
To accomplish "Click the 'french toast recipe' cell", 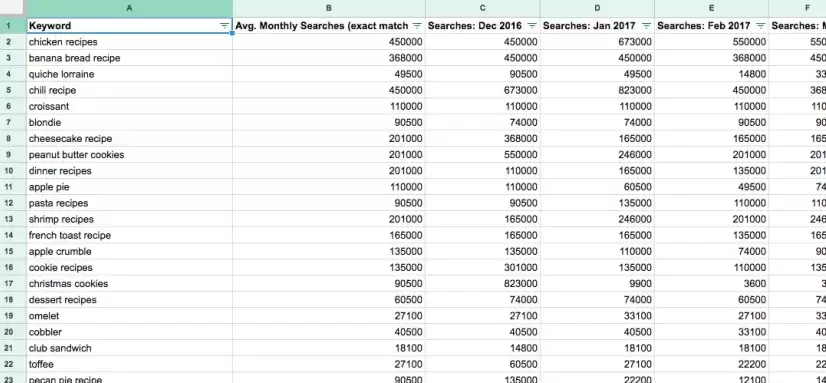I will (x=130, y=235).
